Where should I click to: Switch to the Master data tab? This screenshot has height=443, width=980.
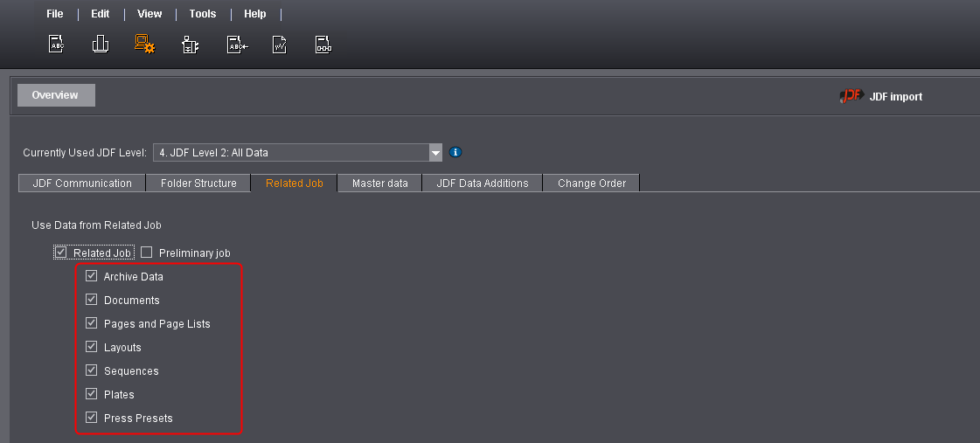click(x=380, y=183)
